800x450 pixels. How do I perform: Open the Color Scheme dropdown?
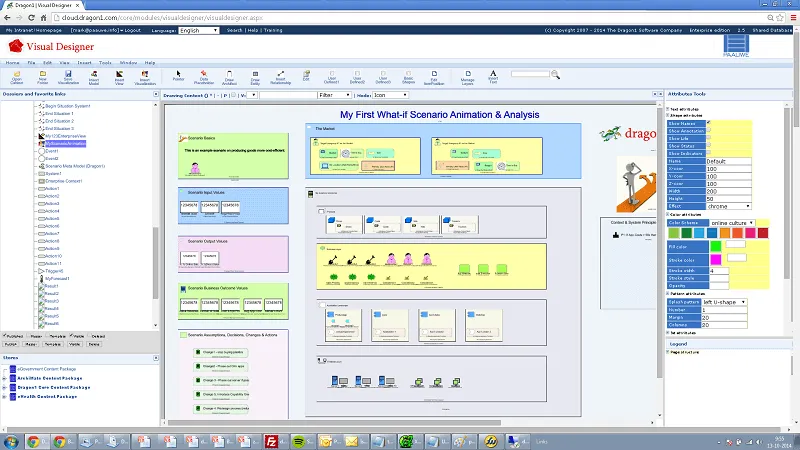point(732,222)
